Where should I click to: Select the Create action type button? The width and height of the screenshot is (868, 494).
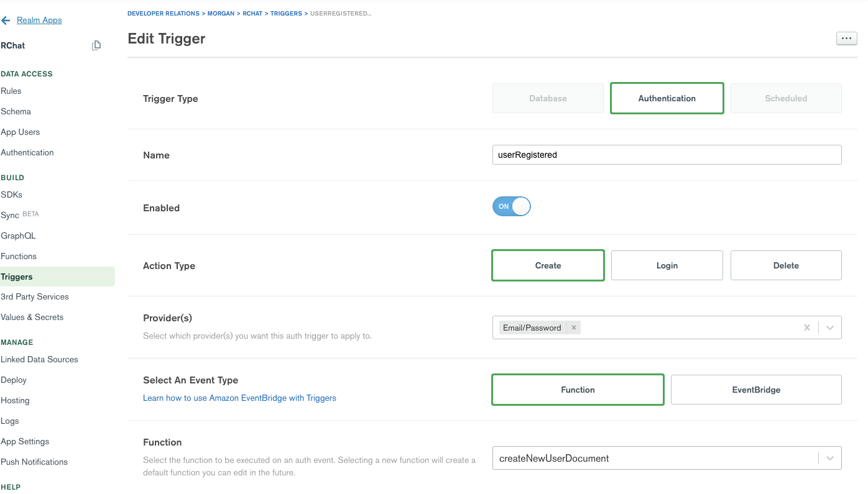click(x=548, y=265)
